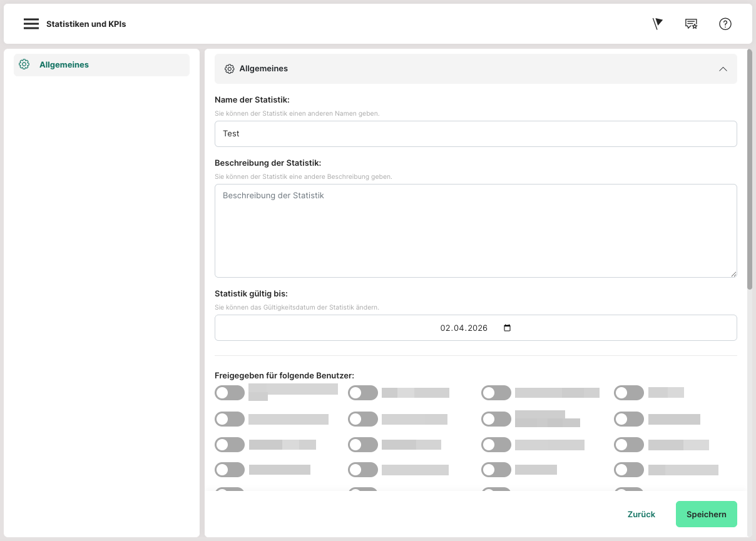Screen dimensions: 756x541
Task: Click the vertical scrollbar of the form
Action: 750,169
